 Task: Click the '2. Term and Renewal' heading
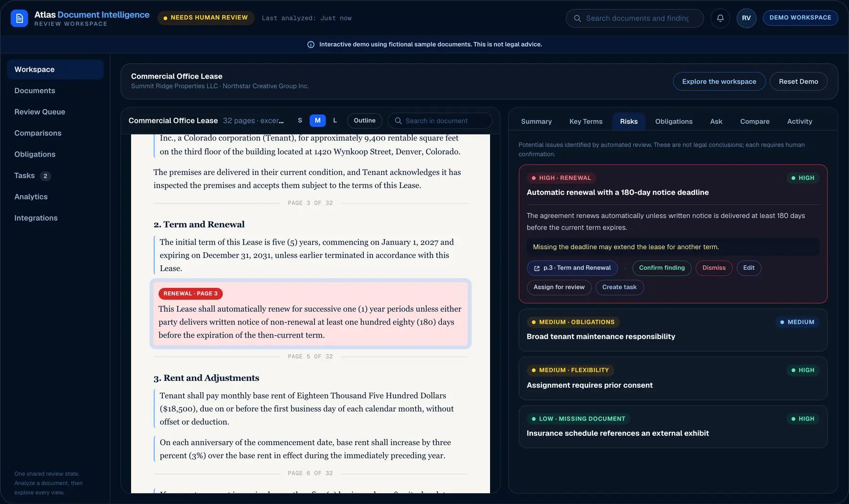coord(199,224)
